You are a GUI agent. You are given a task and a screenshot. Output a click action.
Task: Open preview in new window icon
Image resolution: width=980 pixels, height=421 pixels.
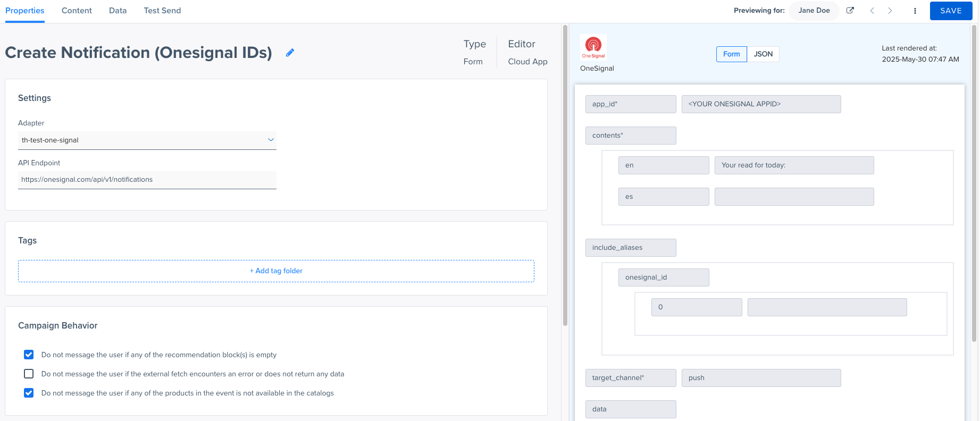click(850, 11)
